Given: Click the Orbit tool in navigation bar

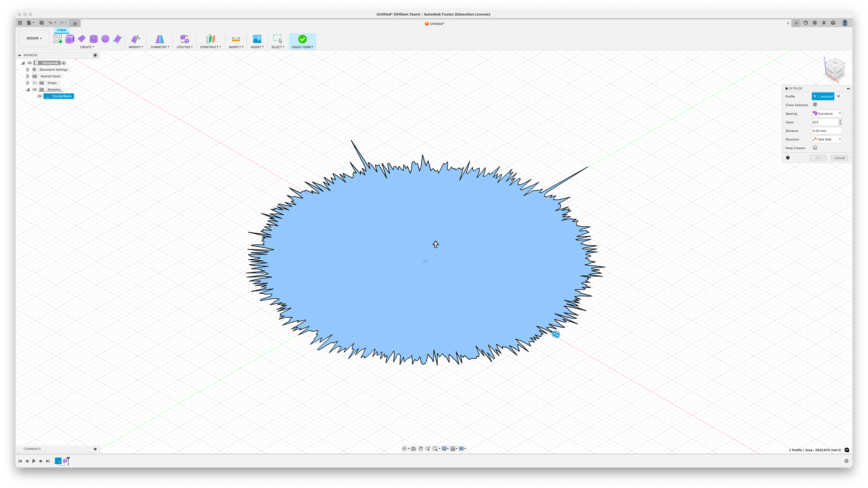Looking at the screenshot, I should (x=405, y=449).
